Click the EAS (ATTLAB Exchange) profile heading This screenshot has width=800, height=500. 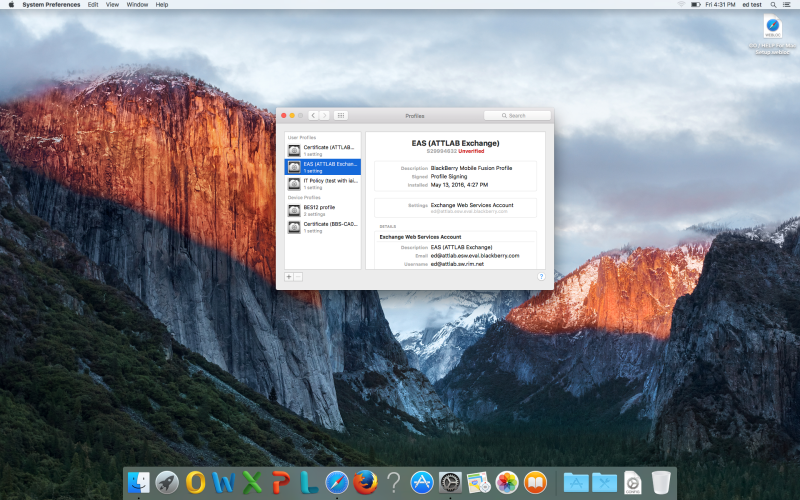tap(455, 143)
